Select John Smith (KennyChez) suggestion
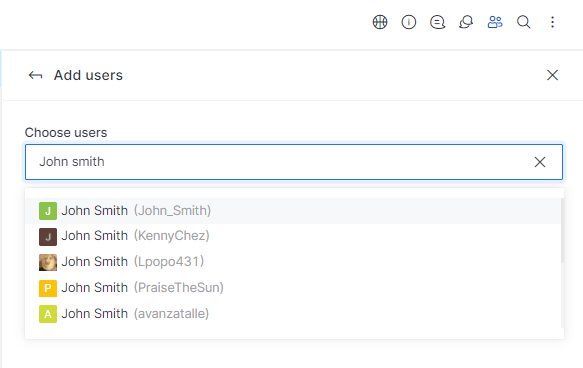The width and height of the screenshot is (583, 368). (x=293, y=236)
